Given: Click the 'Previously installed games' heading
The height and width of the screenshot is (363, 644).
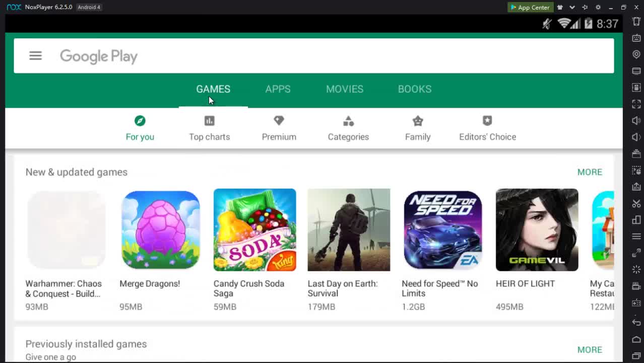Looking at the screenshot, I should coord(86,344).
